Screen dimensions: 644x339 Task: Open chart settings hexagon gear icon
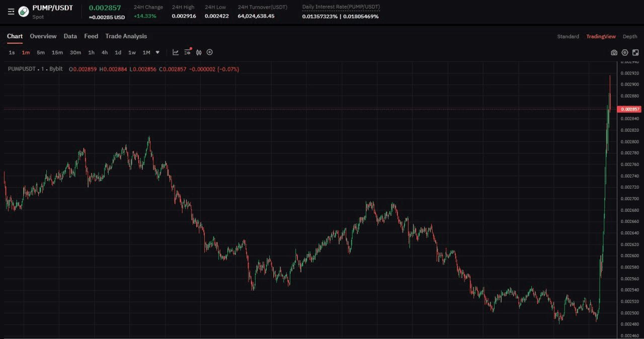(625, 52)
